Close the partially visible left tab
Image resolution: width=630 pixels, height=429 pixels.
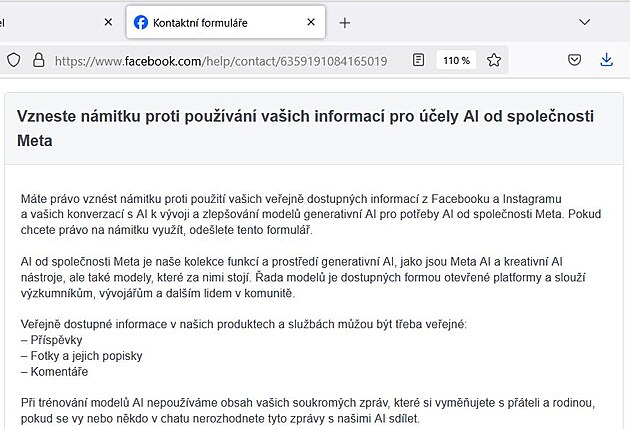click(x=108, y=22)
